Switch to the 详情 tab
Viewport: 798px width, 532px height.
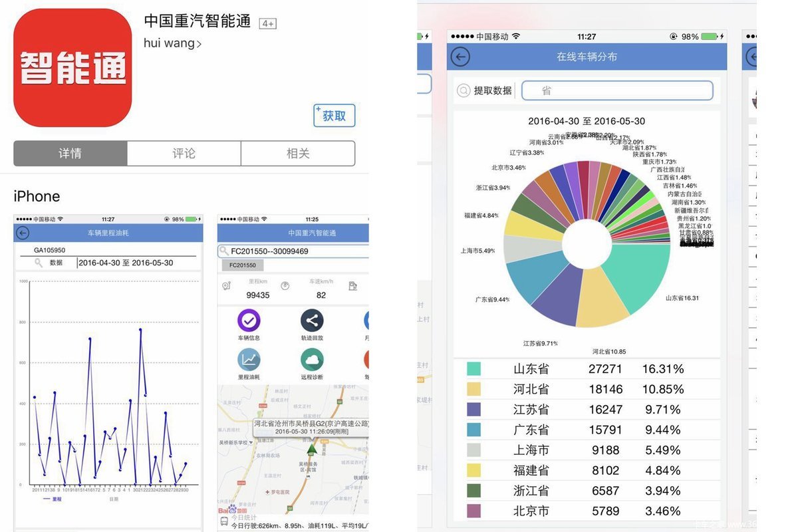point(70,154)
